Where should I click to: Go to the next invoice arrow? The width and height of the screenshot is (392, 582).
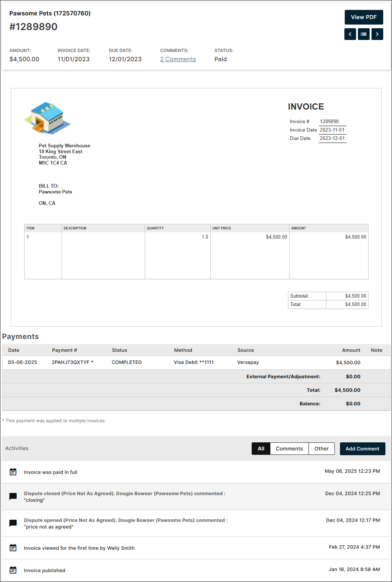pos(377,34)
